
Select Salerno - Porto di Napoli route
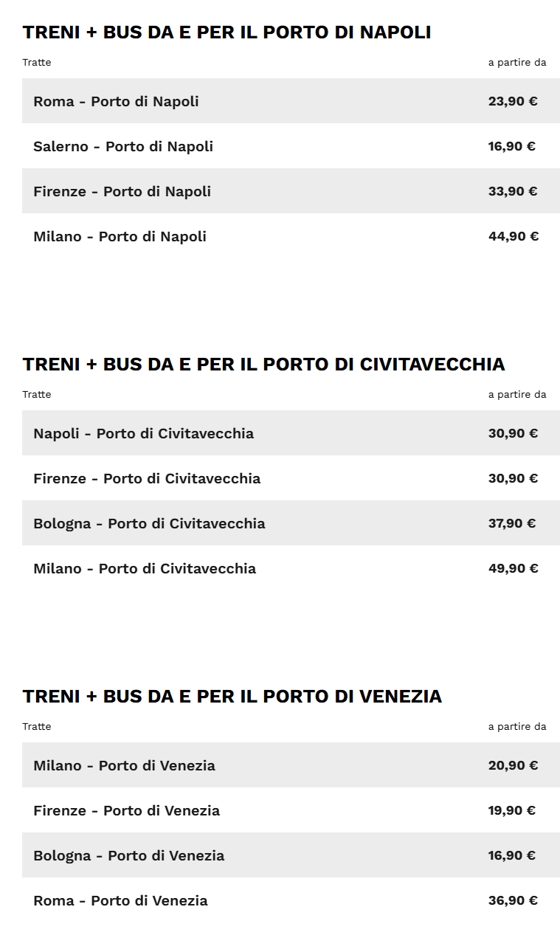click(123, 146)
